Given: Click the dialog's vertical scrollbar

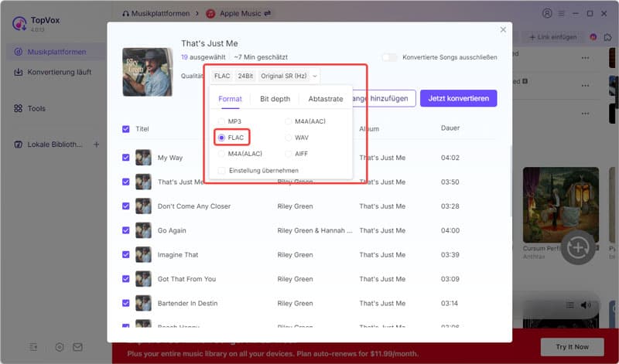Looking at the screenshot, I should (511, 181).
